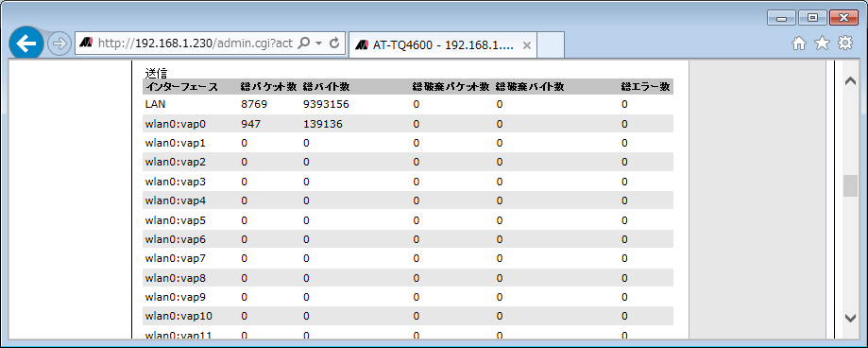The height and width of the screenshot is (348, 868).
Task: Refresh the page with the reload icon
Action: [x=333, y=43]
